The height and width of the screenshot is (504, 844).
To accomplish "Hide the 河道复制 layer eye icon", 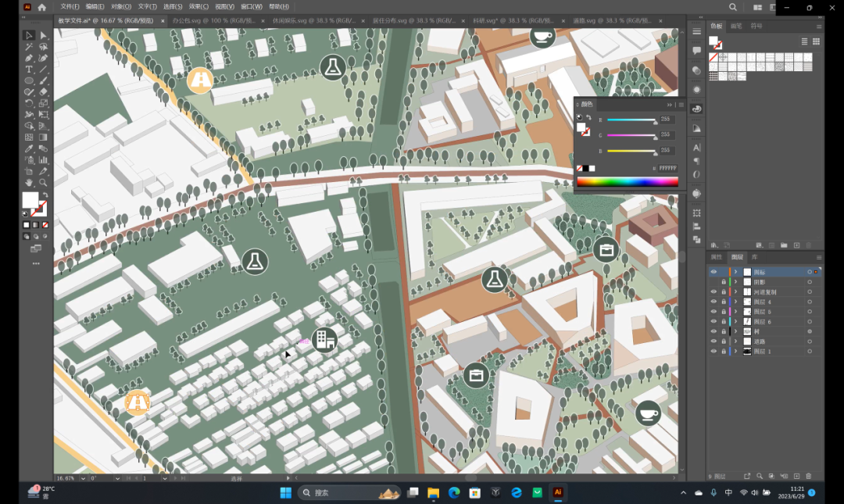I will (713, 291).
